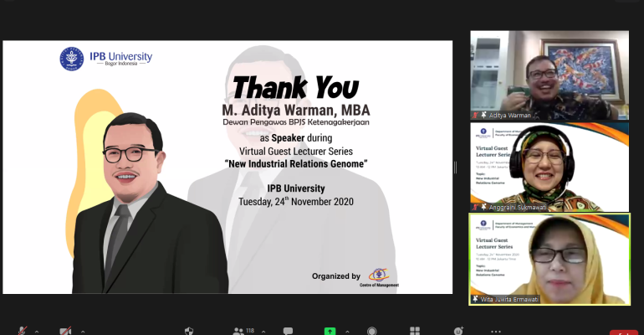Click the 'Anggraini Sukmawati' name label
Image resolution: width=644 pixels, height=335 pixels.
[518, 208]
